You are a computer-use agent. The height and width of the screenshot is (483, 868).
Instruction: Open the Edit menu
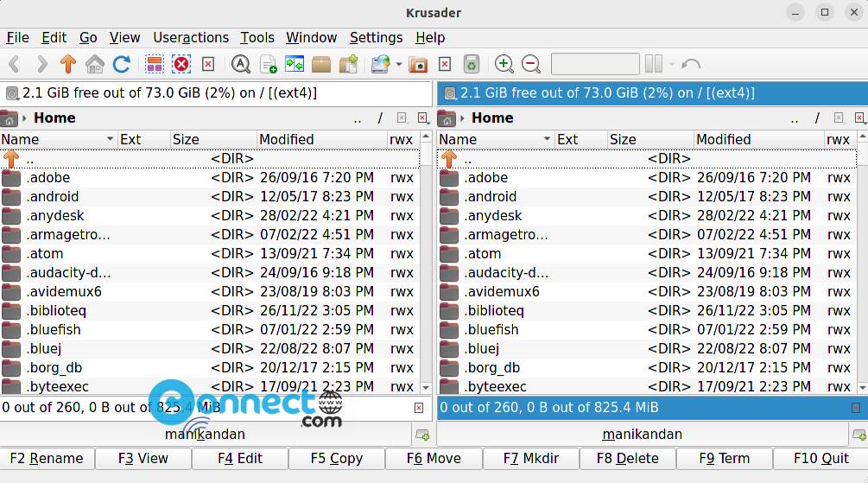[x=54, y=38]
